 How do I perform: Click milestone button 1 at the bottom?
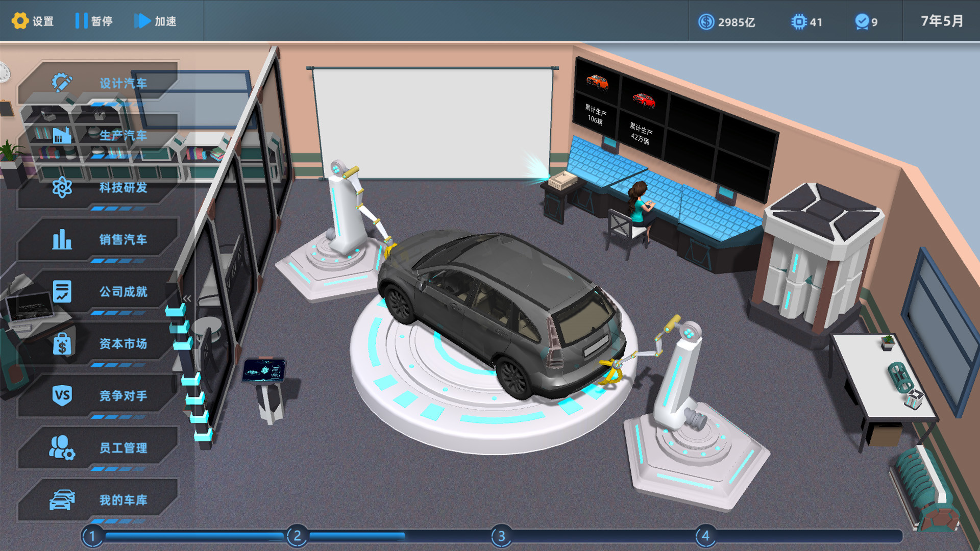(92, 536)
